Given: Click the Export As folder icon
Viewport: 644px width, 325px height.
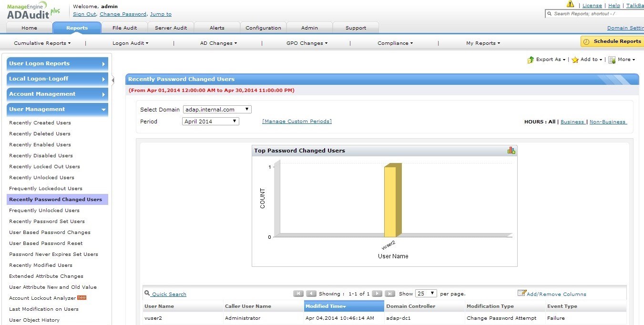Looking at the screenshot, I should 531,60.
